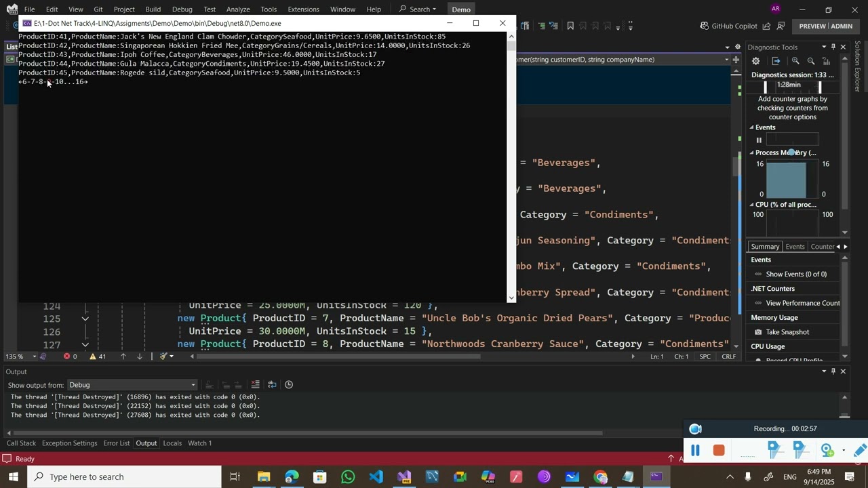This screenshot has width=868, height=488.
Task: Switch to the Error List tab
Action: (116, 443)
